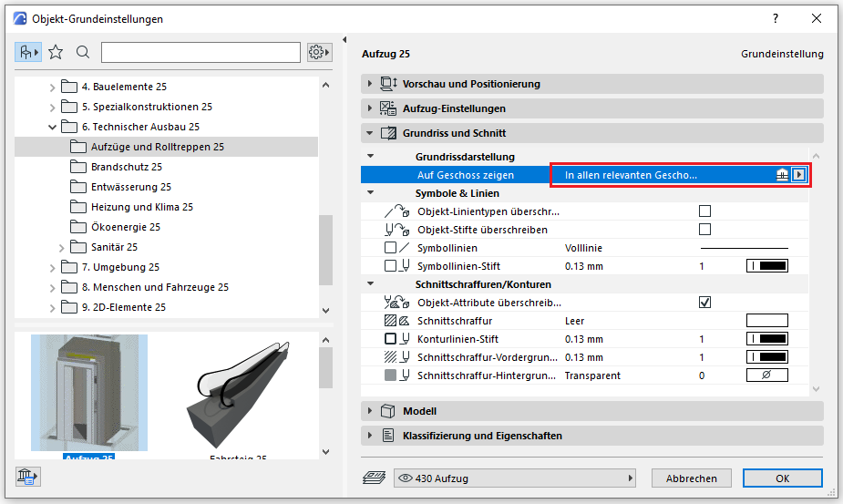Click the Schnittschraffur fill swatch
Image resolution: width=843 pixels, height=504 pixels.
click(x=766, y=321)
